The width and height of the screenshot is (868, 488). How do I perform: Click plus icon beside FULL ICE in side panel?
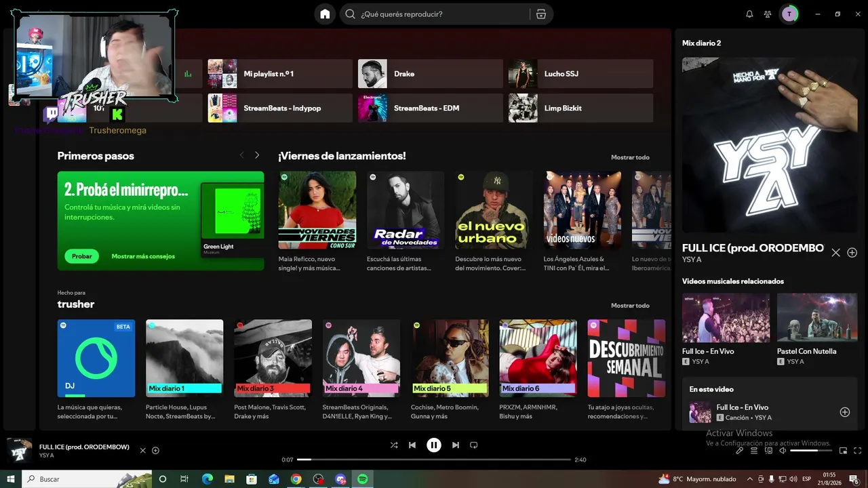852,253
